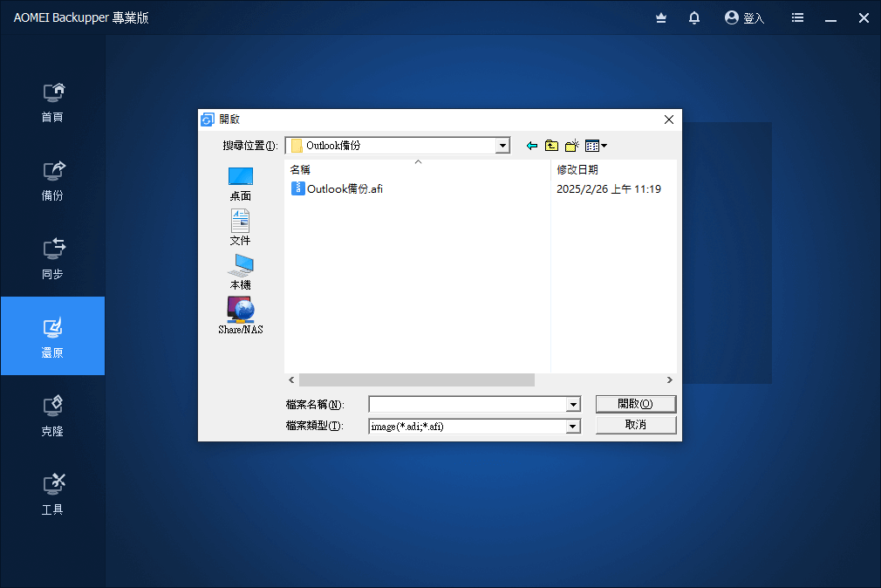Click the archive icon of Outlook備份.afi
The width and height of the screenshot is (881, 588).
[297, 188]
